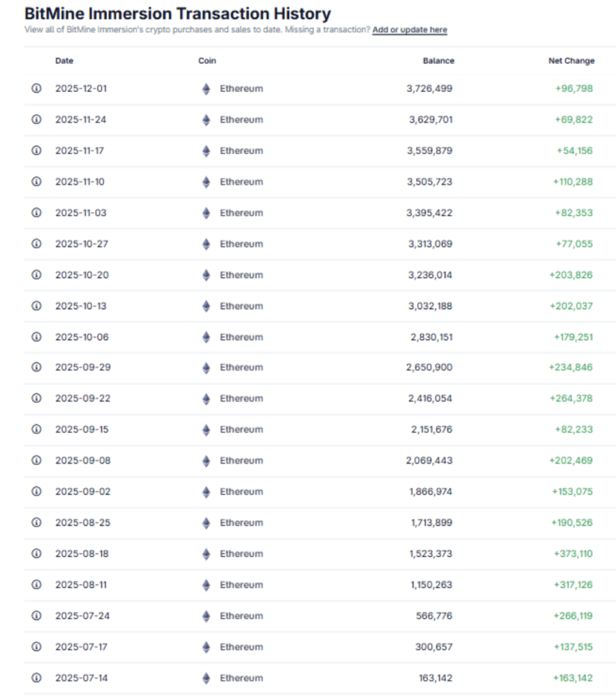Click the Coin column header
Viewport: 616px width, 698px height.
(x=207, y=61)
